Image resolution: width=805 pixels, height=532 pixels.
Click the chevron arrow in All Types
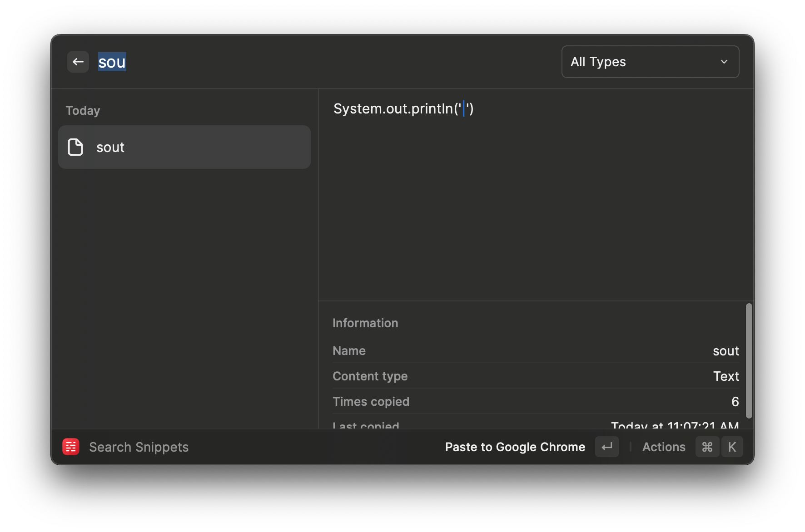coord(724,62)
